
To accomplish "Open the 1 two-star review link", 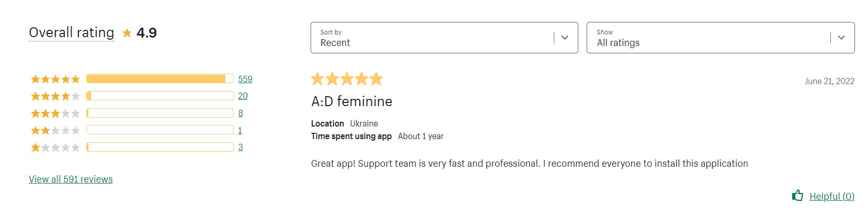I will point(240,130).
